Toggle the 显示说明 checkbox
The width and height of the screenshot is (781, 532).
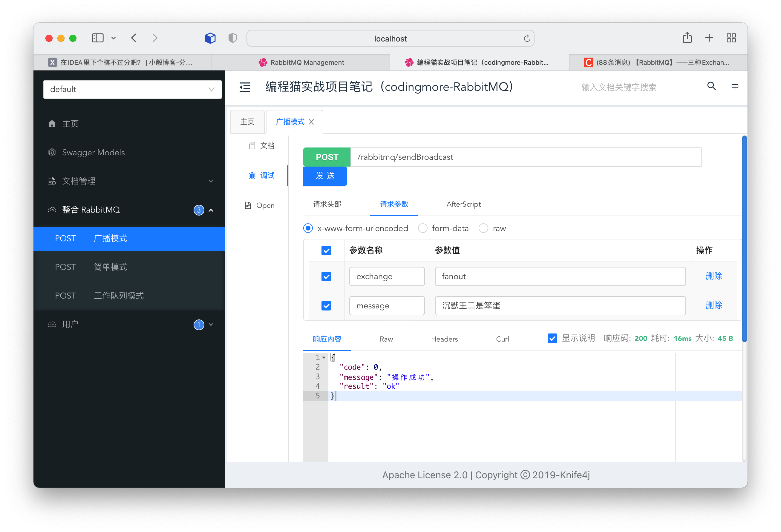click(552, 338)
